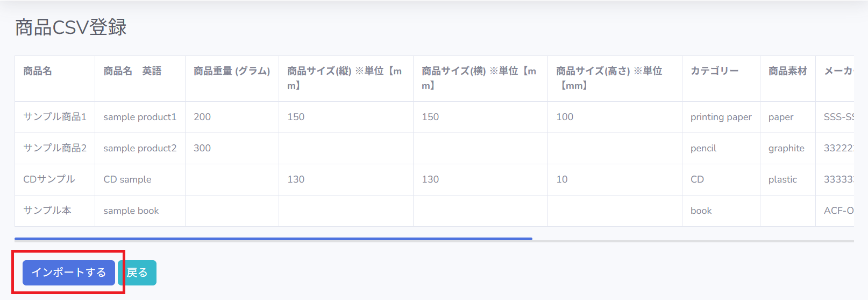Click the horizontal table scrollbar
The image size is (868, 300).
[273, 239]
